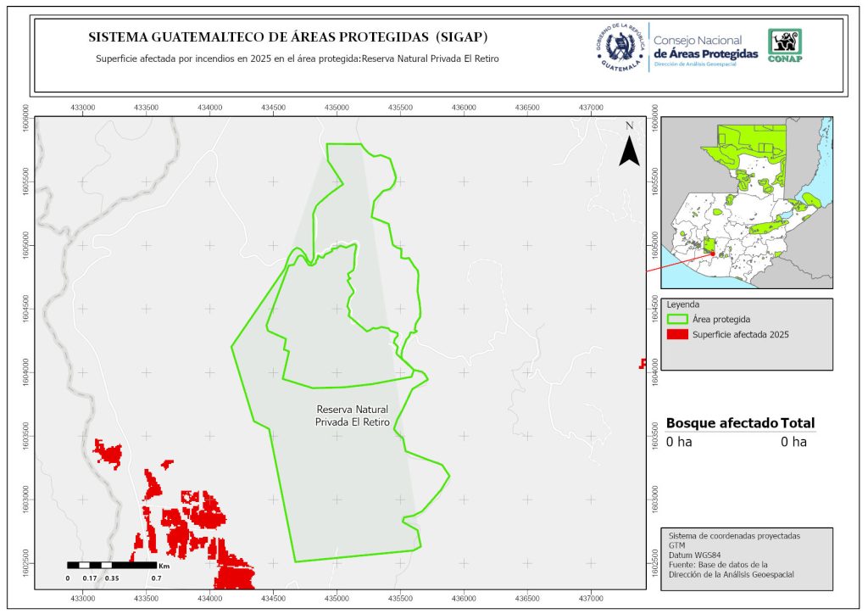The image size is (868, 614).
Task: Click the red location marker in inset map
Action: [x=713, y=253]
